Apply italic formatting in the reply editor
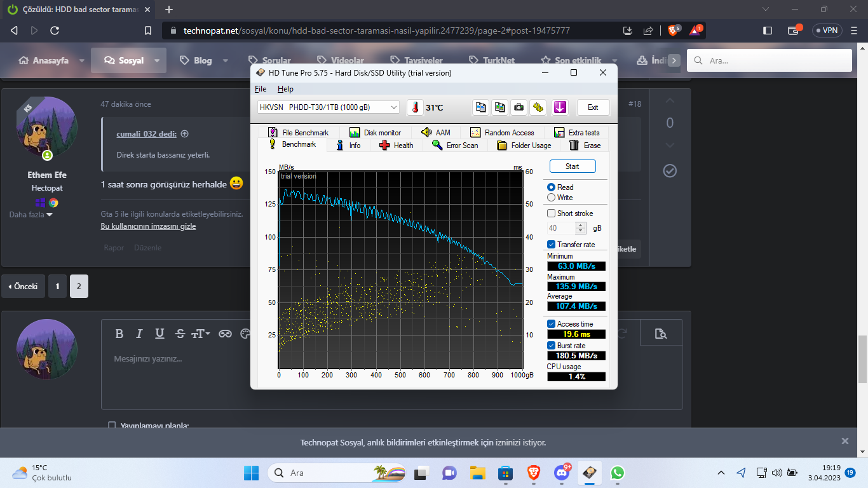The height and width of the screenshot is (488, 868). pyautogui.click(x=139, y=334)
